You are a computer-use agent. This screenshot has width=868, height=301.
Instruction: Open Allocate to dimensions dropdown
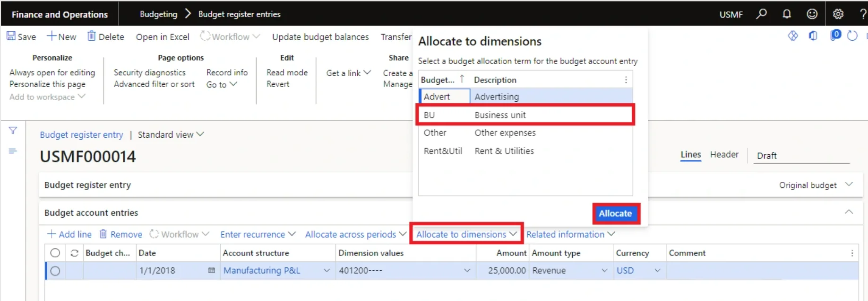point(466,234)
